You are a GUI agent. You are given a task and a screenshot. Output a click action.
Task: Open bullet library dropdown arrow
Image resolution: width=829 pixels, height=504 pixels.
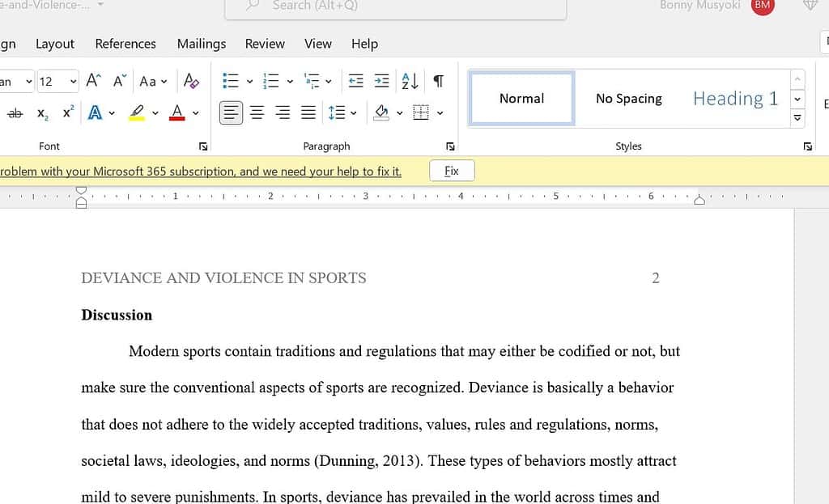(x=249, y=82)
